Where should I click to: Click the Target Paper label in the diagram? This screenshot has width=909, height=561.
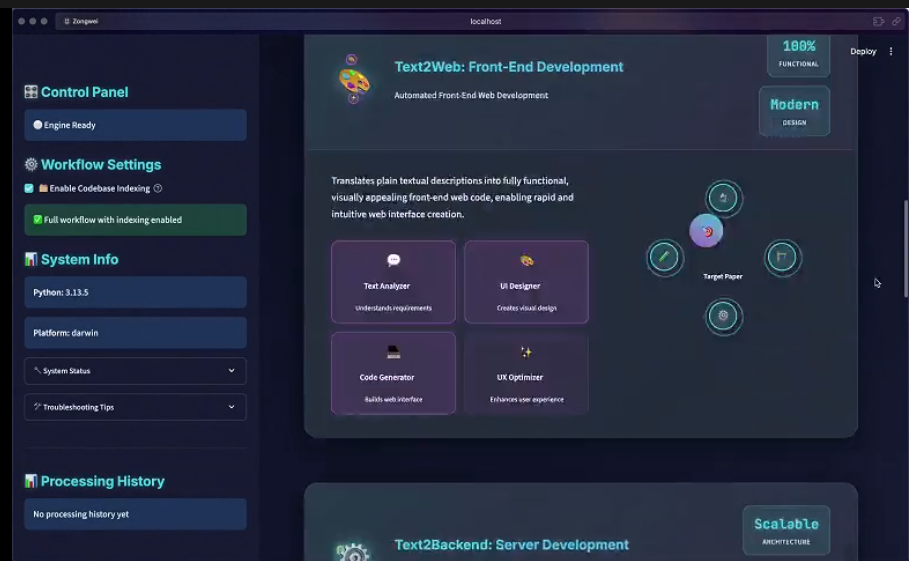point(723,276)
